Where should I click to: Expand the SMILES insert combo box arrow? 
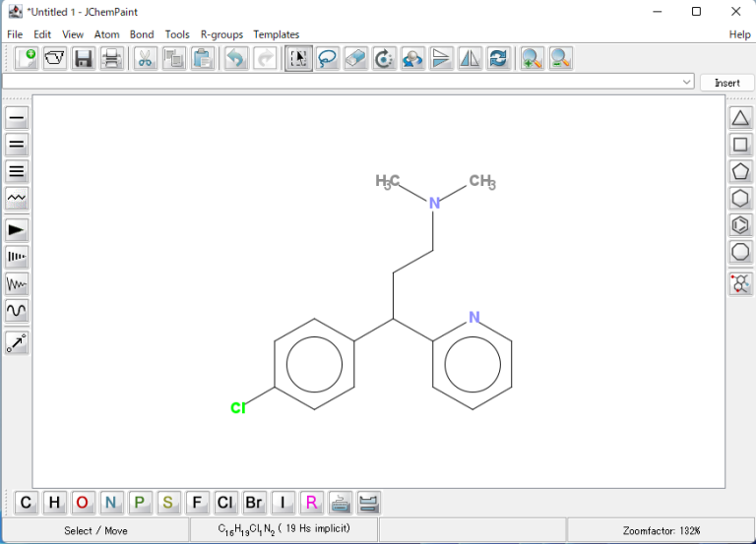coord(687,82)
